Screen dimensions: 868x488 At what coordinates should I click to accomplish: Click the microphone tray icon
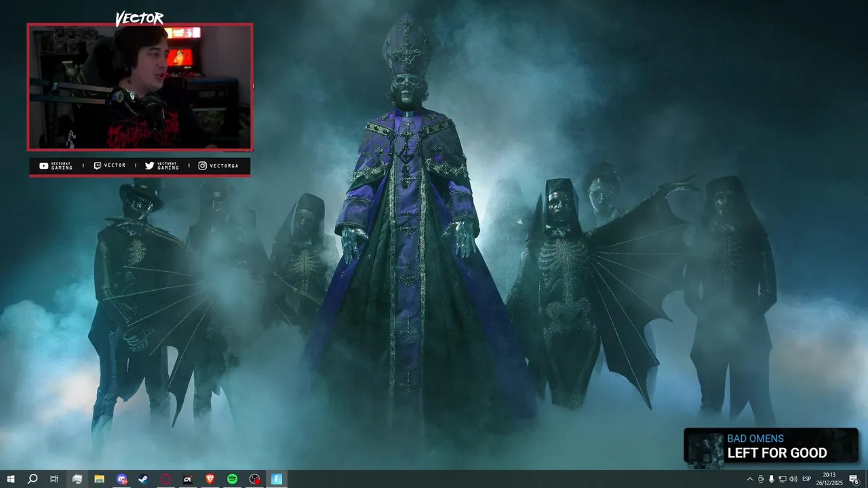coord(772,479)
